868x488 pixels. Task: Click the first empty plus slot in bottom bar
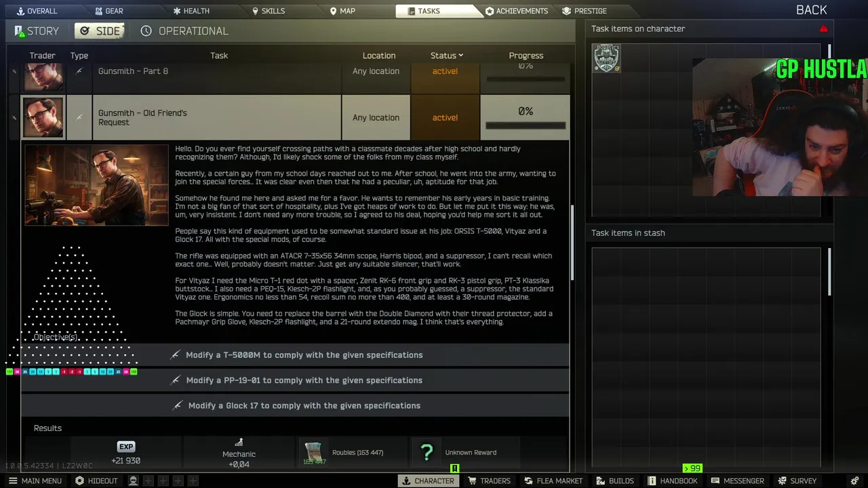tap(149, 481)
